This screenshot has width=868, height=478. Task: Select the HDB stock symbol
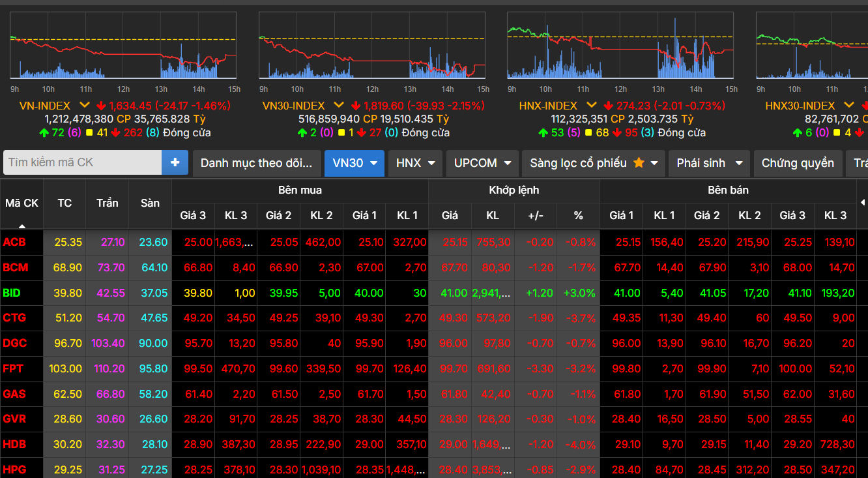pyautogui.click(x=14, y=444)
